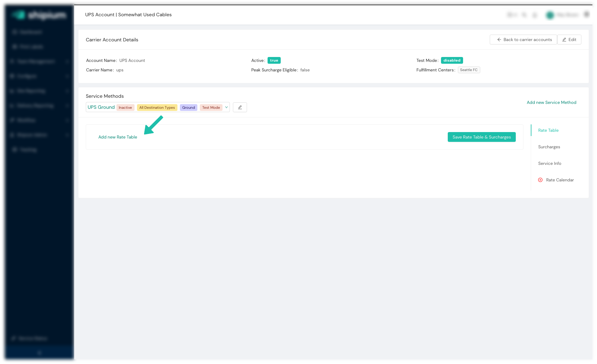Click the Add new Rate Table link
Viewport: 597px width, 364px height.
(118, 137)
